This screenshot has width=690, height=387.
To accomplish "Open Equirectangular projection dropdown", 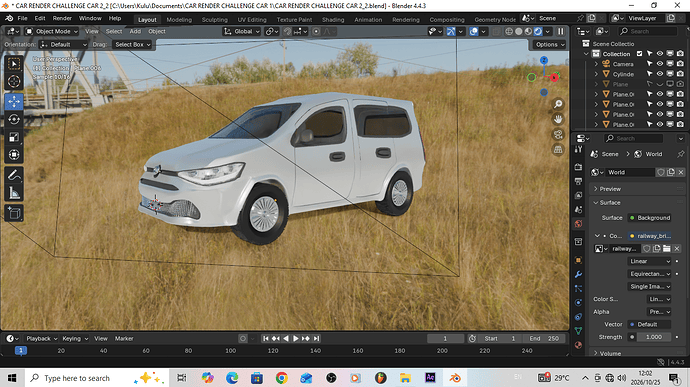I will [x=649, y=274].
